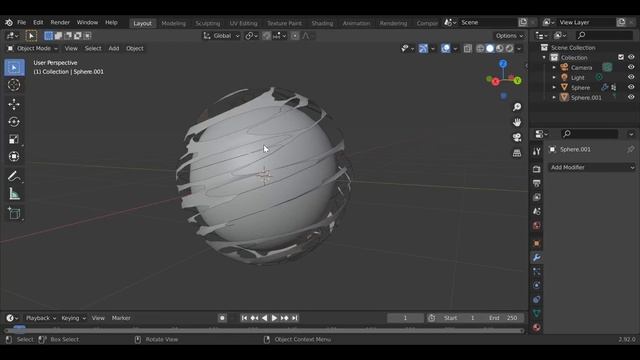640x360 pixels.
Task: Open the Add Modifier dropdown
Action: (592, 167)
